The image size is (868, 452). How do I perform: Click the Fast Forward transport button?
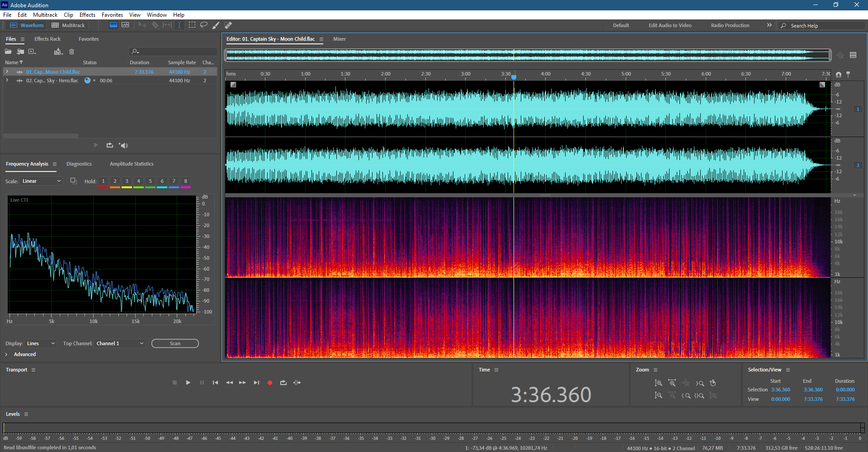[x=242, y=383]
